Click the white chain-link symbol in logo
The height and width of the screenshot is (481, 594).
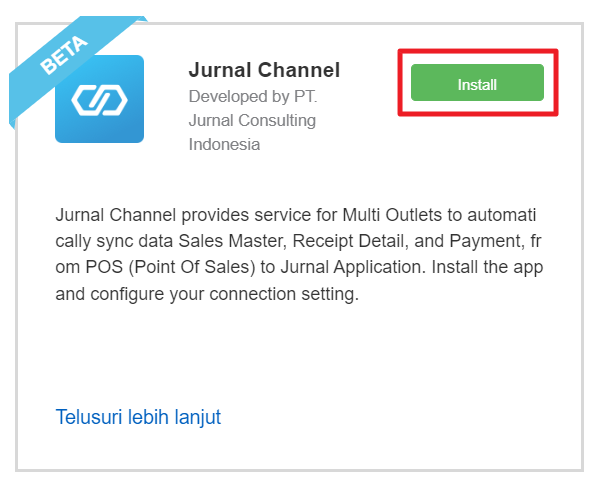pyautogui.click(x=100, y=100)
